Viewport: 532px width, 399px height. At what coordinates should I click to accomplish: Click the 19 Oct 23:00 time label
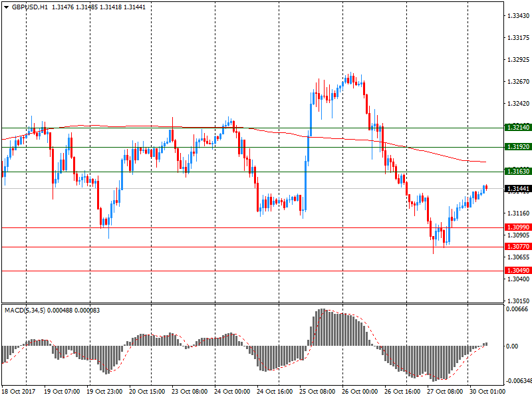pos(104,392)
